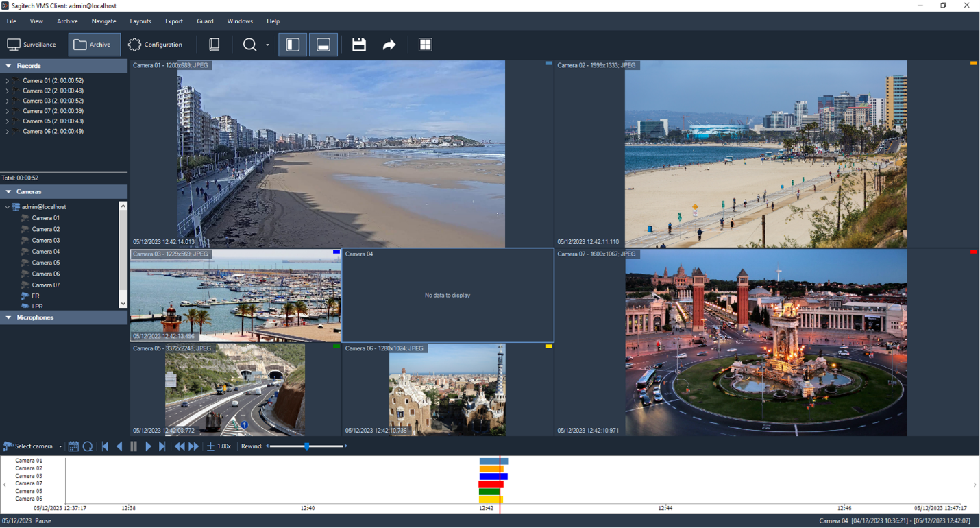Click the export share arrow icon
Image resolution: width=980 pixels, height=528 pixels.
(x=389, y=45)
